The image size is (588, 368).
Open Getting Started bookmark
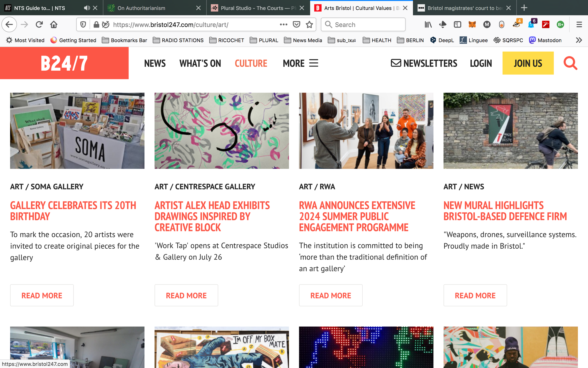pyautogui.click(x=73, y=40)
